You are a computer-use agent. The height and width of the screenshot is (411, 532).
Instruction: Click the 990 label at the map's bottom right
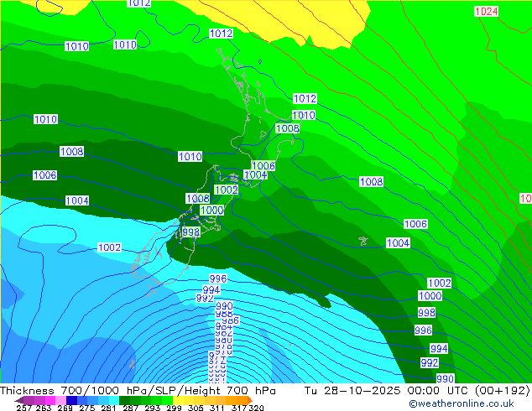pos(445,378)
